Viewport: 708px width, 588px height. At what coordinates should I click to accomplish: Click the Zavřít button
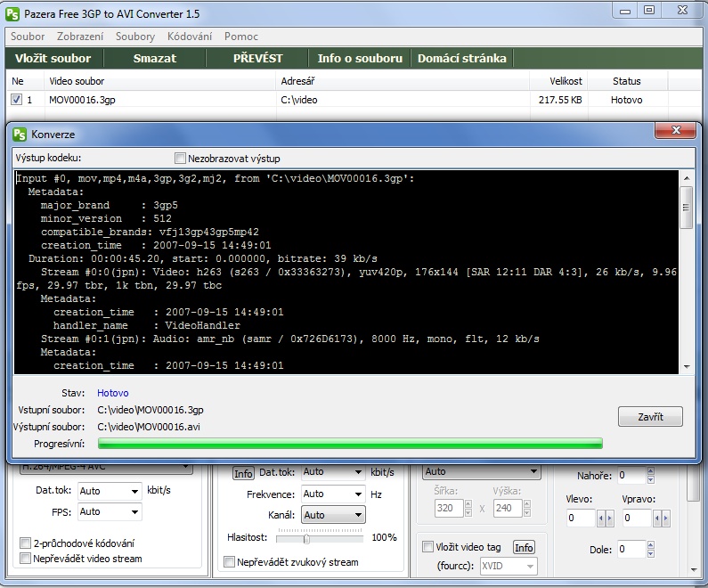(650, 416)
